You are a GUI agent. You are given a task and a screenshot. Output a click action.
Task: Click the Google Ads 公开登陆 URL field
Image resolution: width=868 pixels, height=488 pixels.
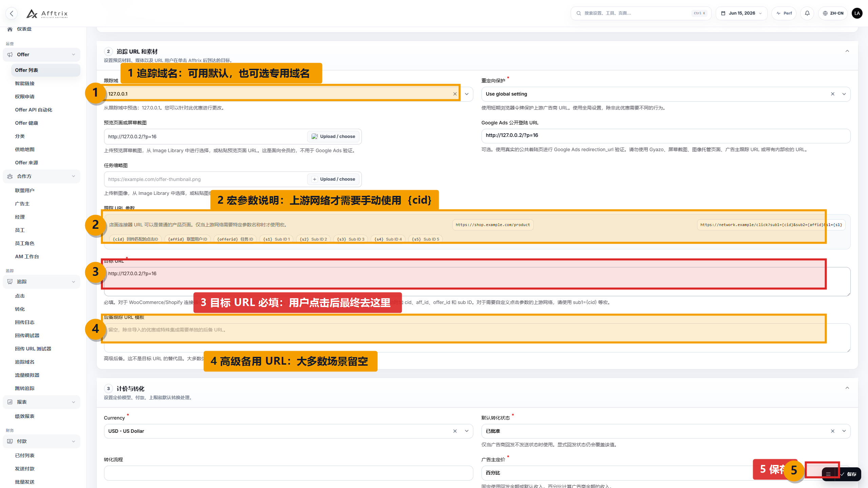[666, 136]
